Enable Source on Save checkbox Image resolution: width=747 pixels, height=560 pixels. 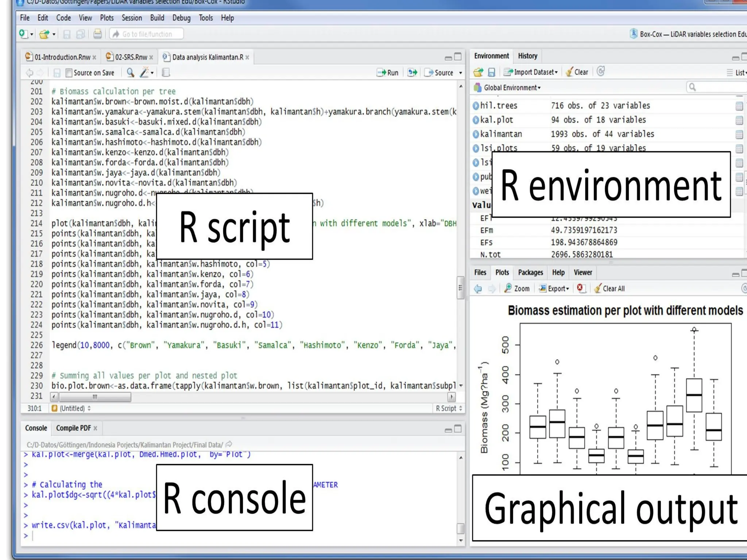click(x=69, y=73)
